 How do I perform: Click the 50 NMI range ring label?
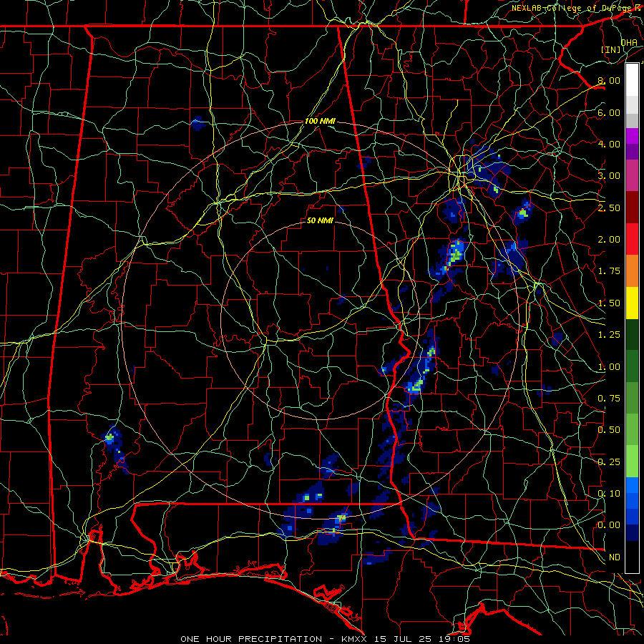tap(320, 220)
